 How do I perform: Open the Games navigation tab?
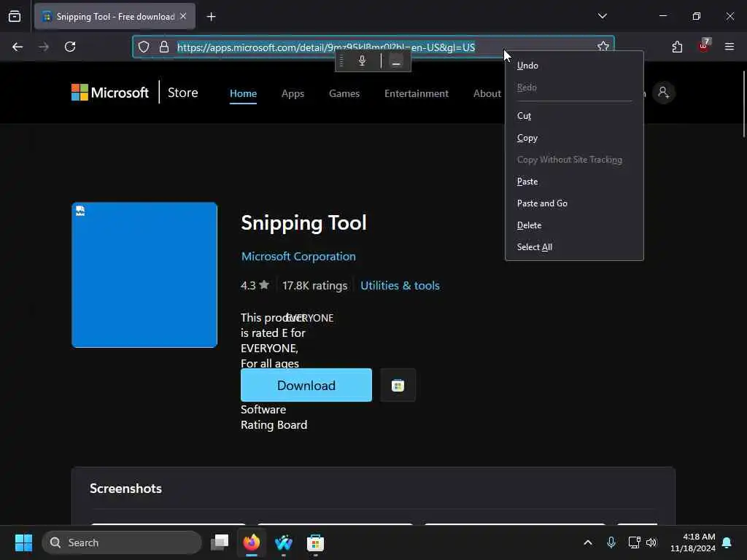click(x=344, y=93)
